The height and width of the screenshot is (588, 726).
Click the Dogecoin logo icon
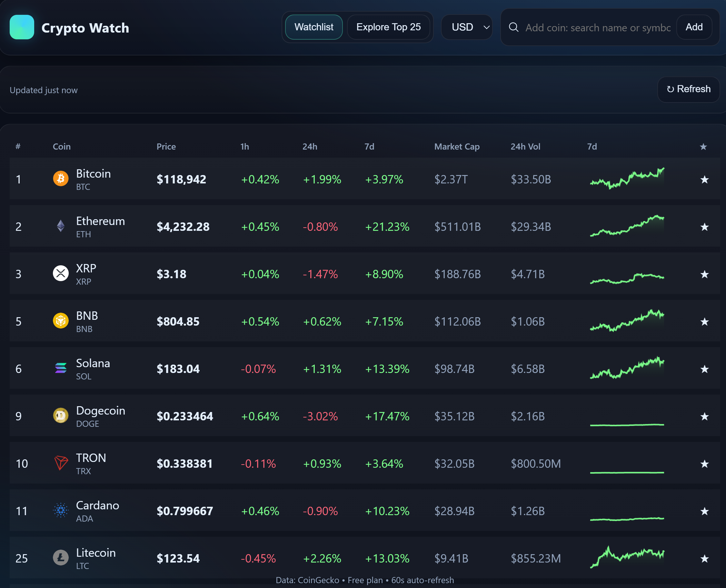[x=61, y=416]
